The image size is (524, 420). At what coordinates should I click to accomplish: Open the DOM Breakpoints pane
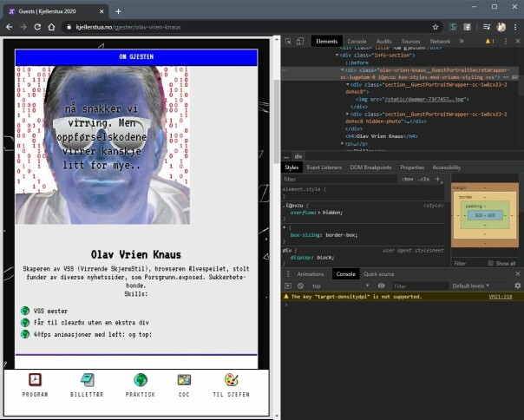pos(370,167)
